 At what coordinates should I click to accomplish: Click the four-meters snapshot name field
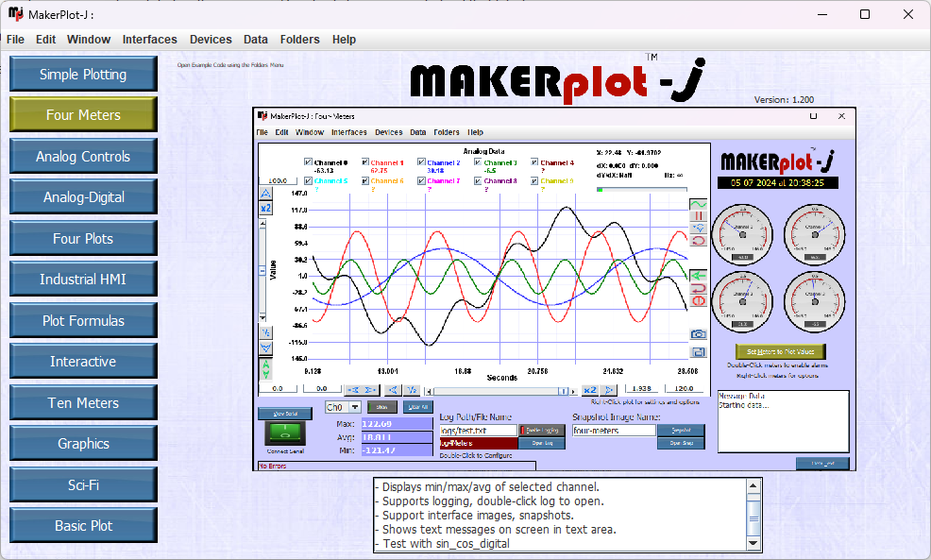pyautogui.click(x=614, y=430)
